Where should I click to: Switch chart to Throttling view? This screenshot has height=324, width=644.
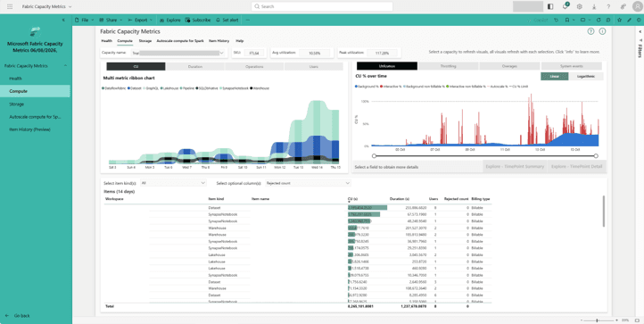(448, 66)
